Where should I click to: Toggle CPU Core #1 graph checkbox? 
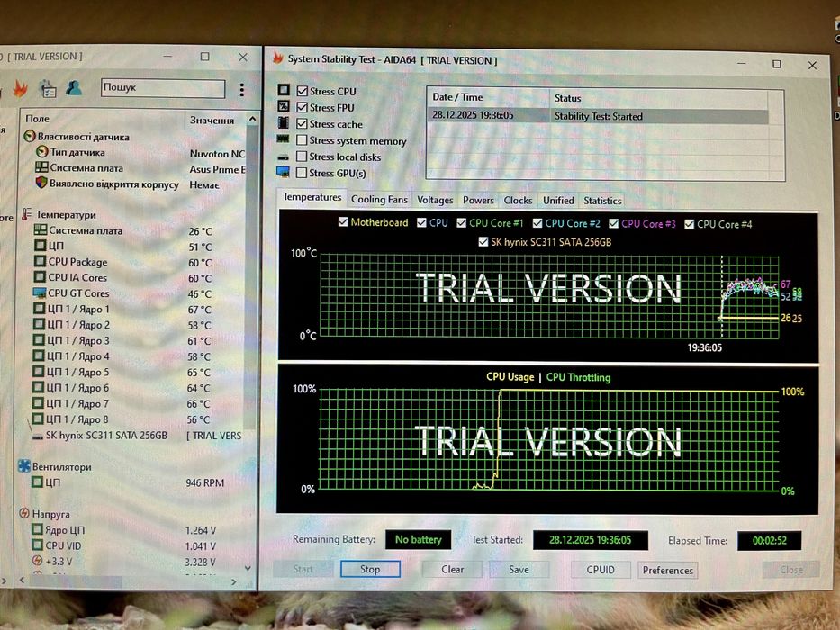coord(461,223)
